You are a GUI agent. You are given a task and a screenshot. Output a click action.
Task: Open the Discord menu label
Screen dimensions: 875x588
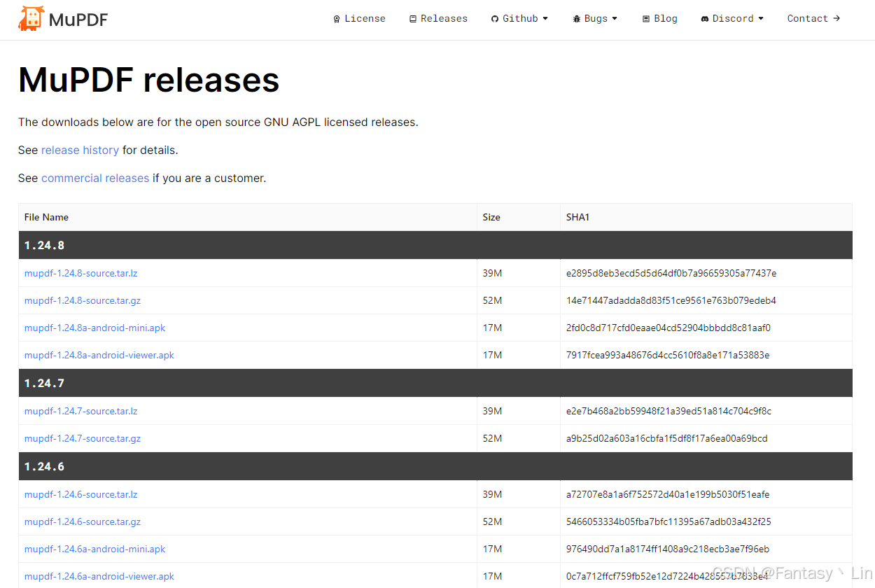pos(733,19)
